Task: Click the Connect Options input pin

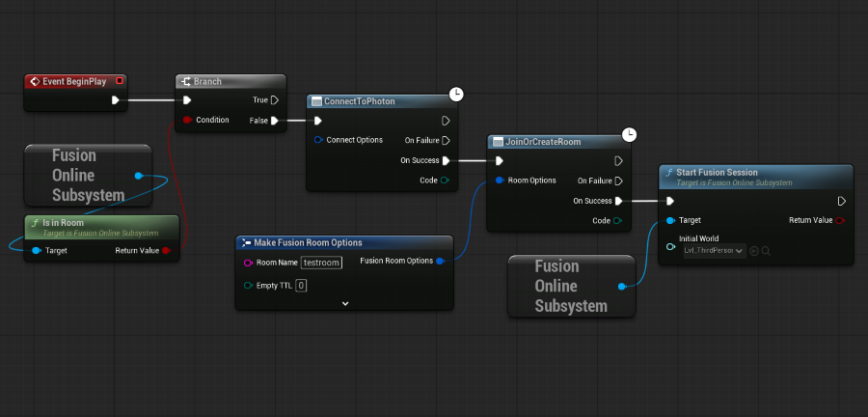Action: (318, 140)
